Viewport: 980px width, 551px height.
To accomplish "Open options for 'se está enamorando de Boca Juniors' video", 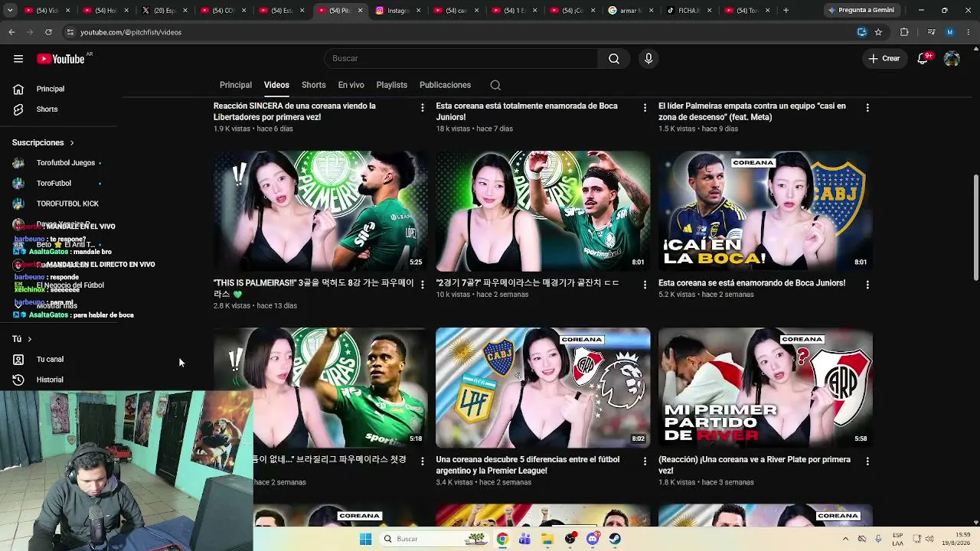I will 867,285.
